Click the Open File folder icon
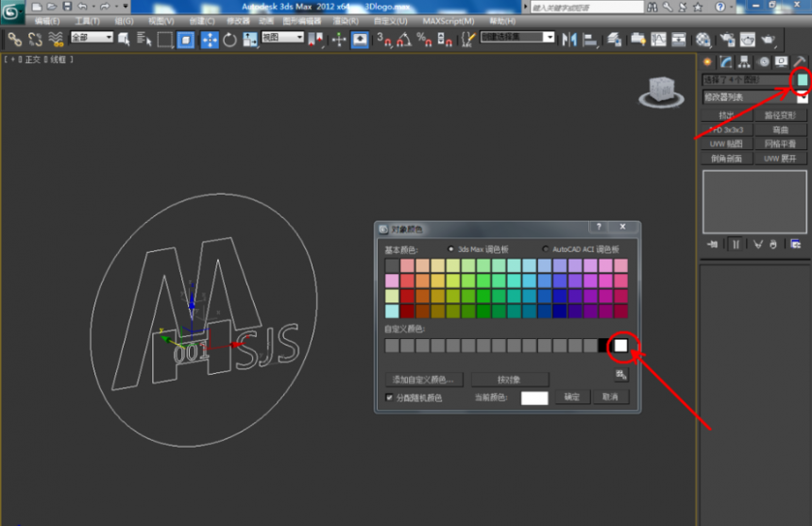This screenshot has height=526, width=812. (x=52, y=7)
